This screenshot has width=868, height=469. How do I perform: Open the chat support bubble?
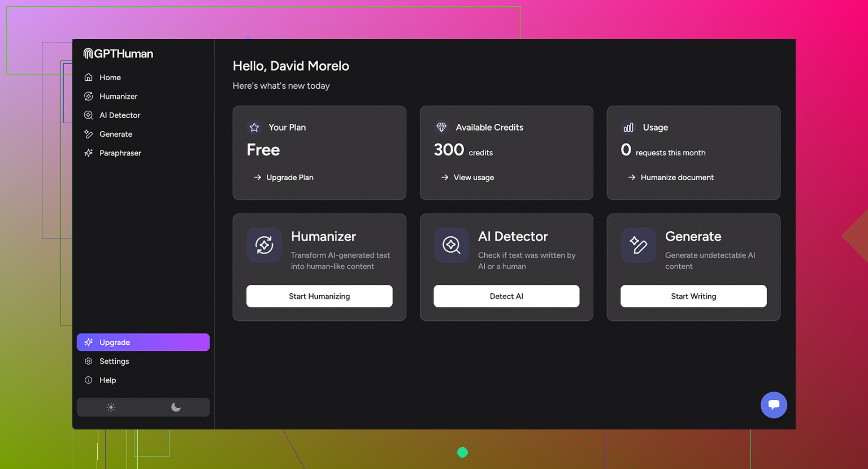click(x=774, y=405)
